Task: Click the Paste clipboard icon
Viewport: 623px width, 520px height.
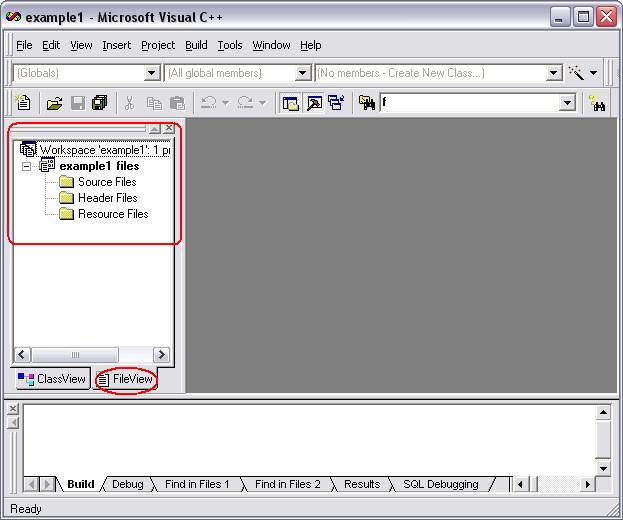Action: click(177, 103)
